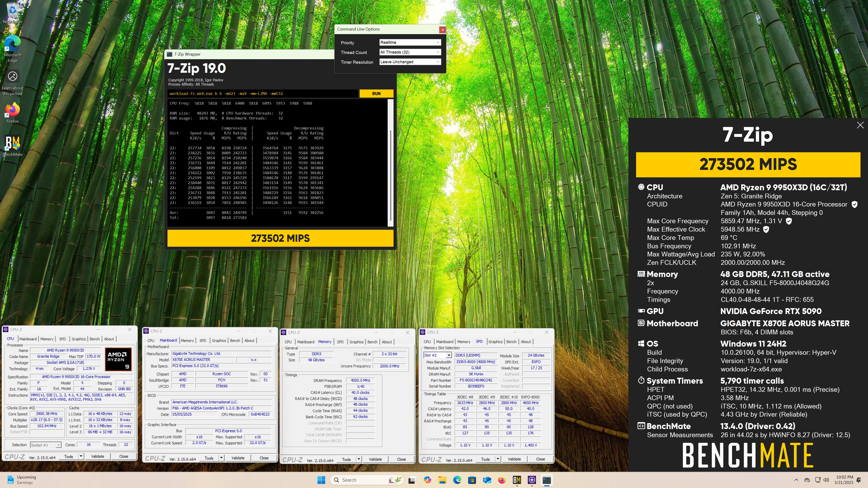
Task: Click the DRAM Frequency '4000.0 MHz' value
Action: 360,380
